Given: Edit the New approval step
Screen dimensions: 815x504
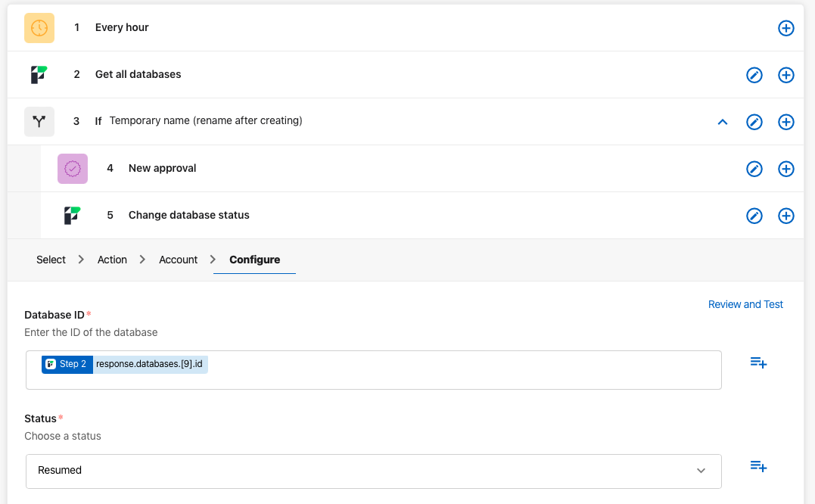Looking at the screenshot, I should tap(754, 169).
